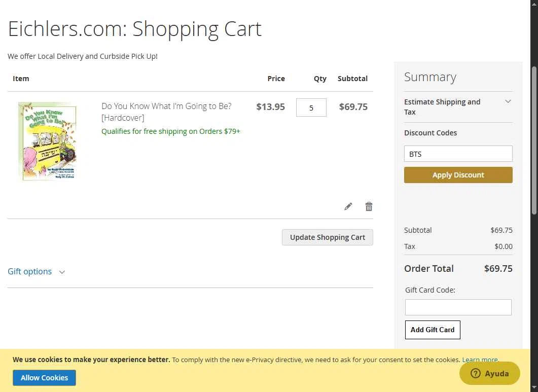Image resolution: width=538 pixels, height=392 pixels.
Task: Remove item using the trash can icon
Action: click(369, 206)
